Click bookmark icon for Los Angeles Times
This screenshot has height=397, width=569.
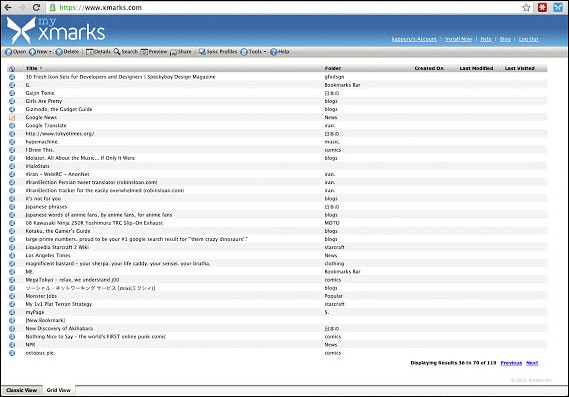(x=12, y=255)
